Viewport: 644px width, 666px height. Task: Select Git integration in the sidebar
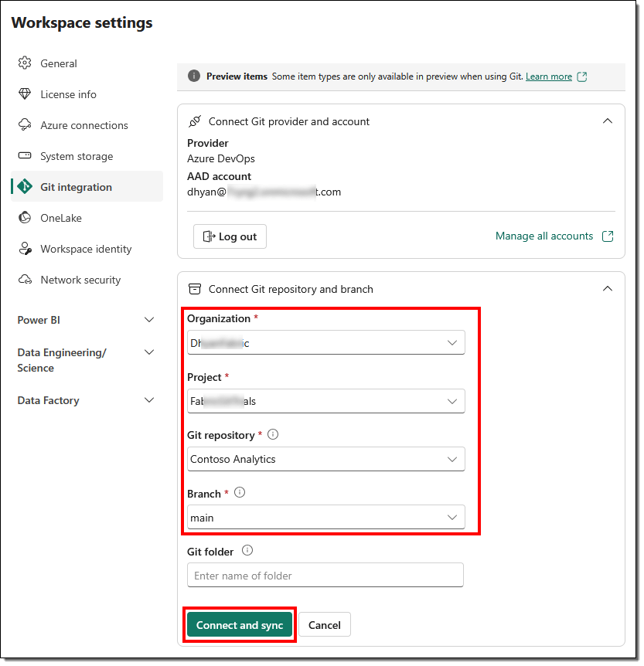click(x=76, y=187)
